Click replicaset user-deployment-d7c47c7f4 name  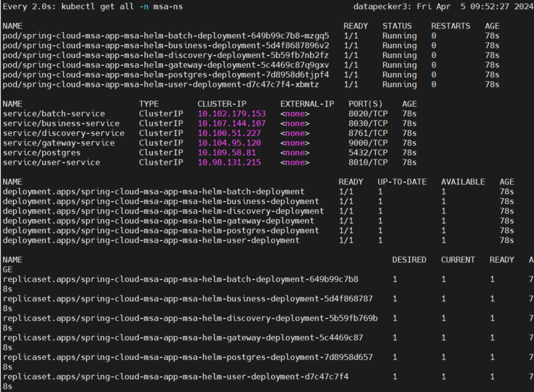(175, 377)
